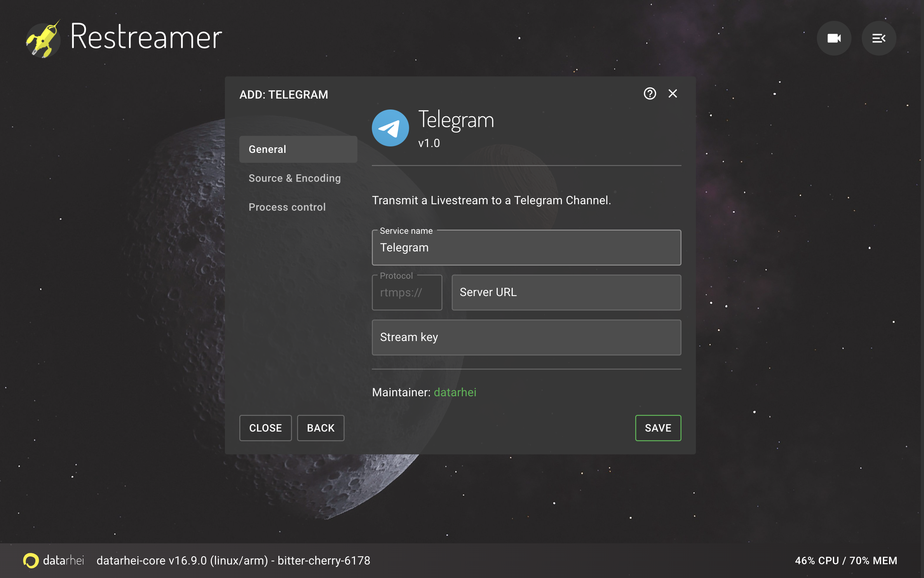
Task: Click the v1.0 version label
Action: click(x=429, y=143)
